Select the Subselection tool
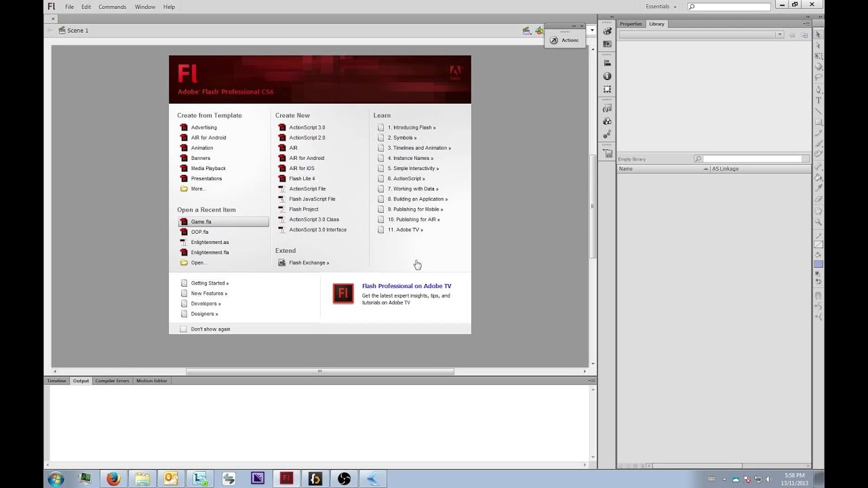868x488 pixels. click(x=818, y=45)
